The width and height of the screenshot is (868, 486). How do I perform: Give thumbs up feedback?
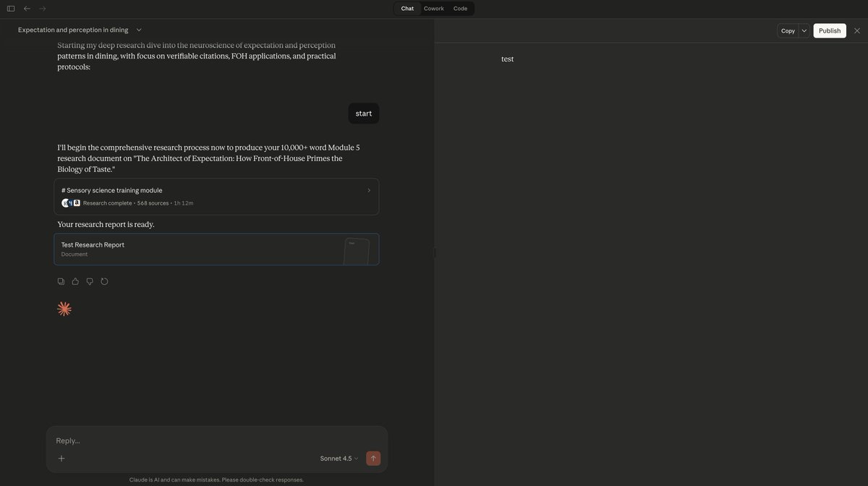click(x=75, y=281)
